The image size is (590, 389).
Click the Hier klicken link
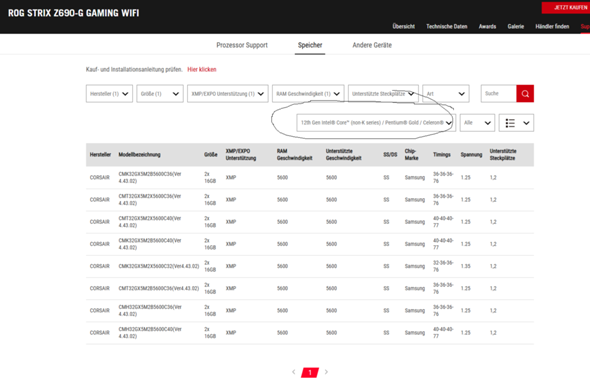pyautogui.click(x=202, y=69)
